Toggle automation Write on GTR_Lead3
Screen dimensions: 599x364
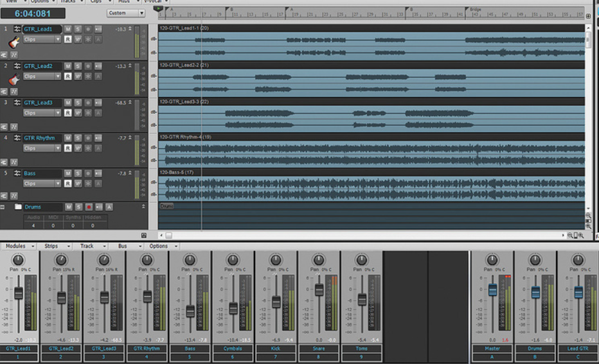[78, 113]
